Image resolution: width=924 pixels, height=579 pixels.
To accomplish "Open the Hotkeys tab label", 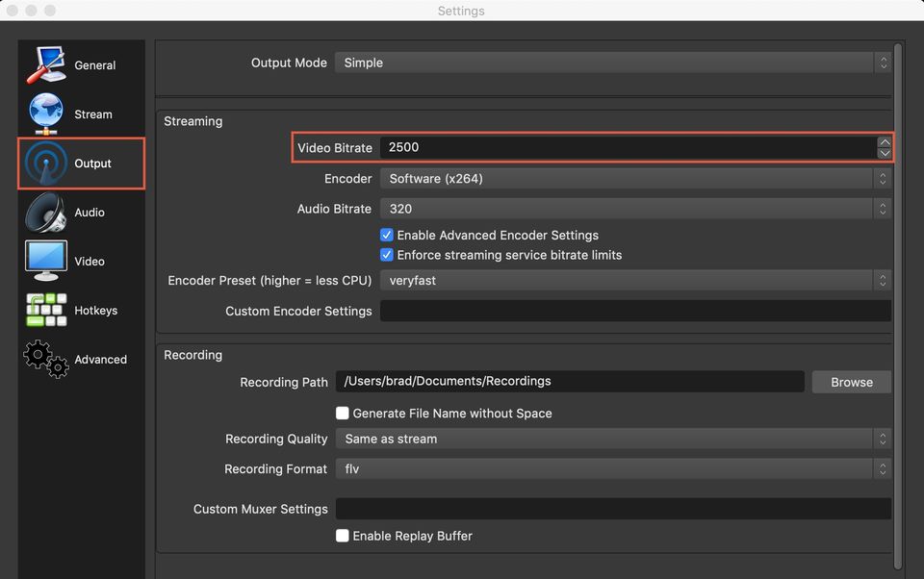I will 96,311.
